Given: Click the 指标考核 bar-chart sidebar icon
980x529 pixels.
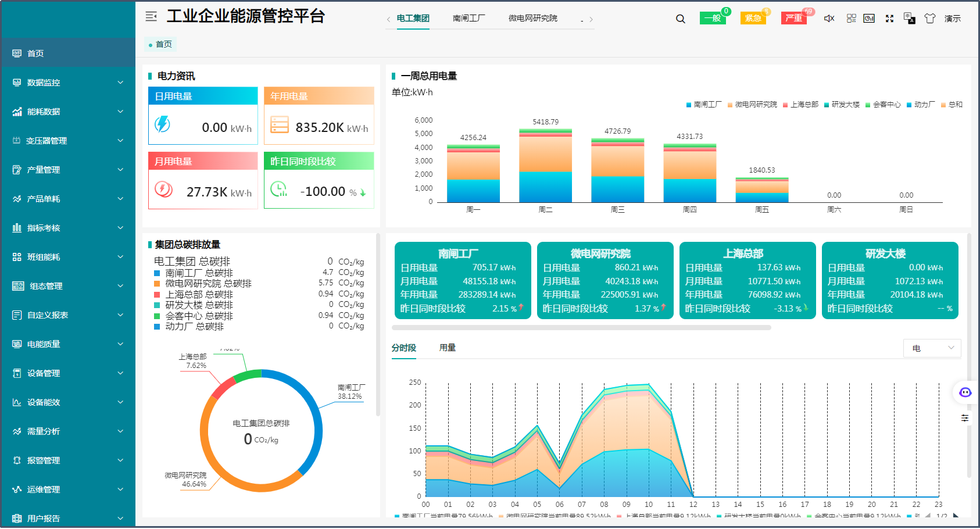Looking at the screenshot, I should tap(17, 228).
